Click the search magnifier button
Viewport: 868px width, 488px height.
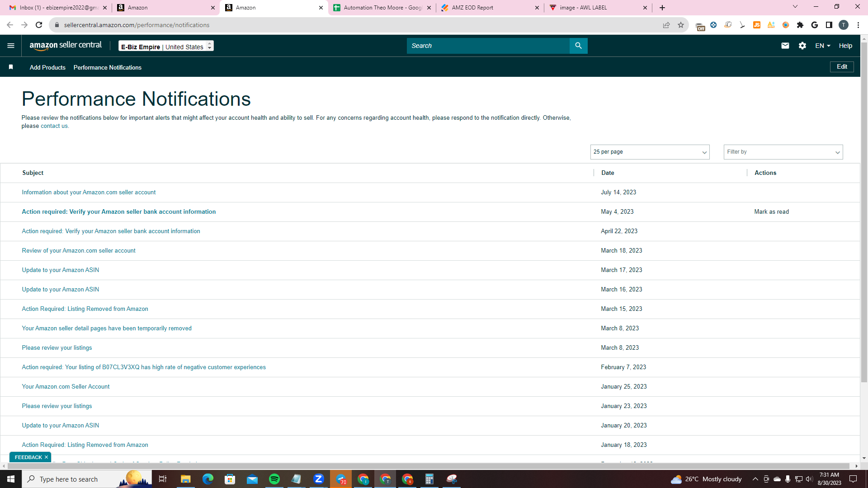(578, 46)
